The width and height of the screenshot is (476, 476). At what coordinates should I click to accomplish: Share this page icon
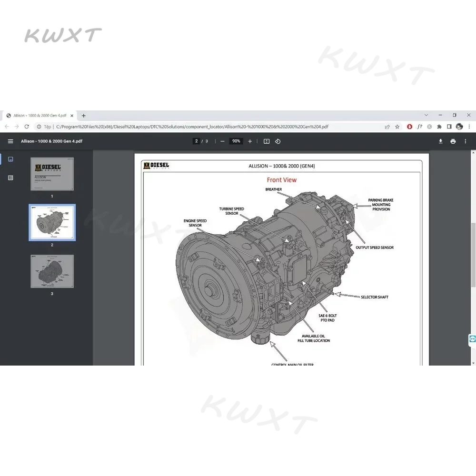click(x=387, y=127)
